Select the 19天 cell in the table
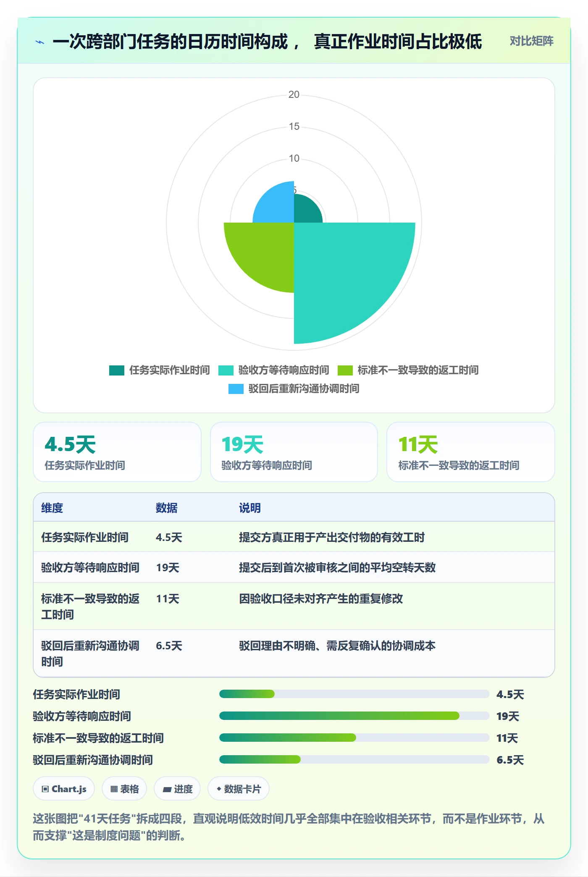The height and width of the screenshot is (877, 588). coord(168,567)
